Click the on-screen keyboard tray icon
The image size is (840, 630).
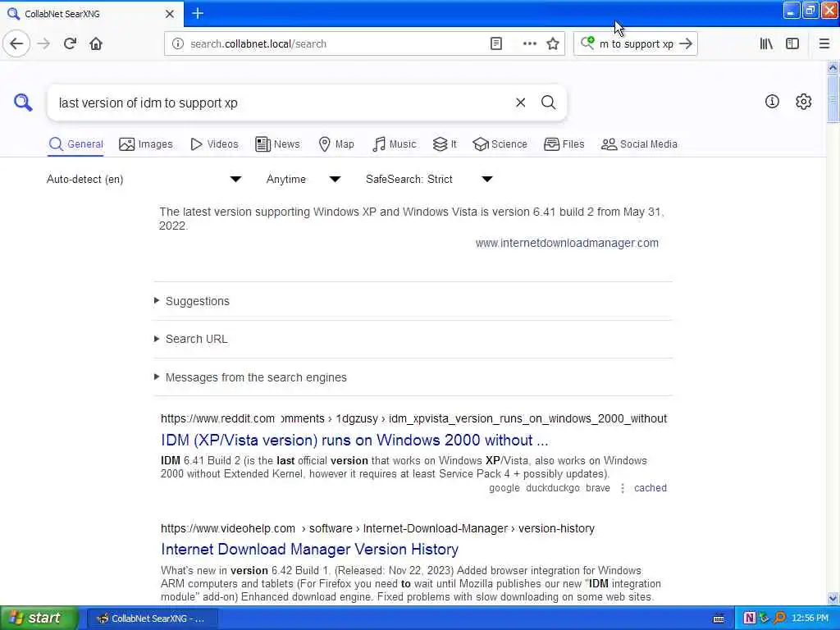719,619
